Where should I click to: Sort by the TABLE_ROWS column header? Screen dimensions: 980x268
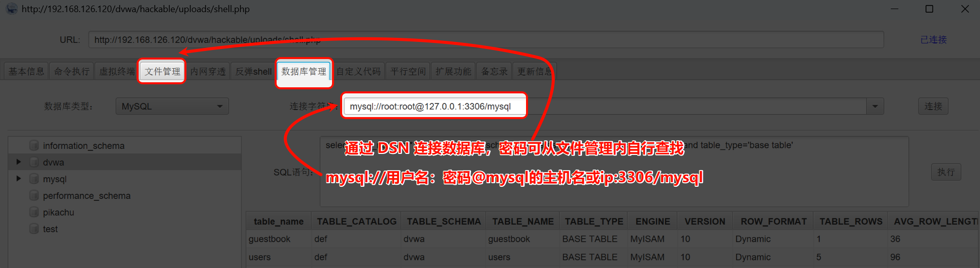click(851, 222)
